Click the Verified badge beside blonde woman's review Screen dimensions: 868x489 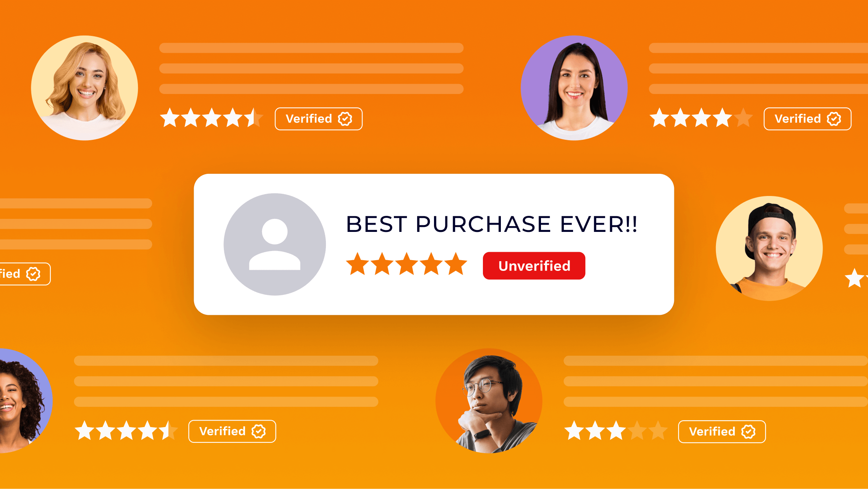[x=319, y=119]
